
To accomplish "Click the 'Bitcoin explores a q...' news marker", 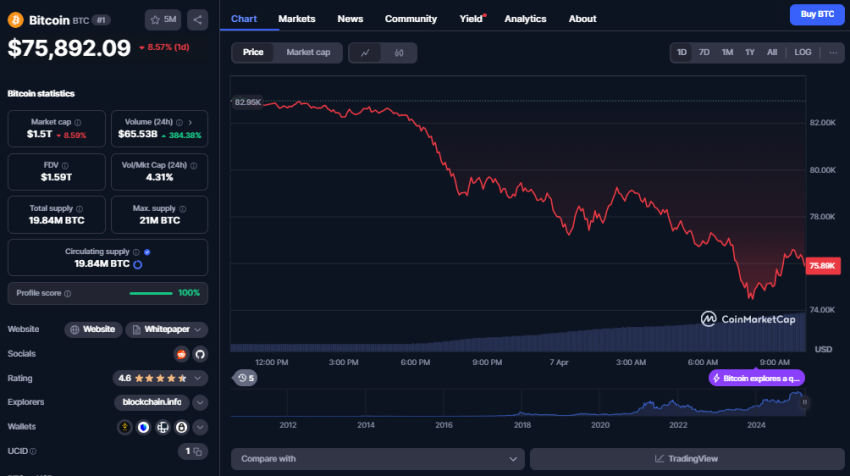I will (756, 378).
